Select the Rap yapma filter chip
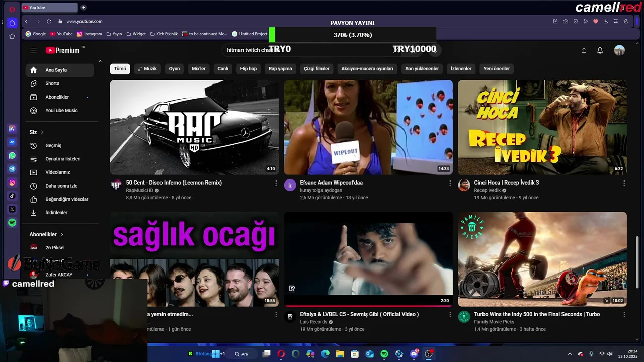 280,69
